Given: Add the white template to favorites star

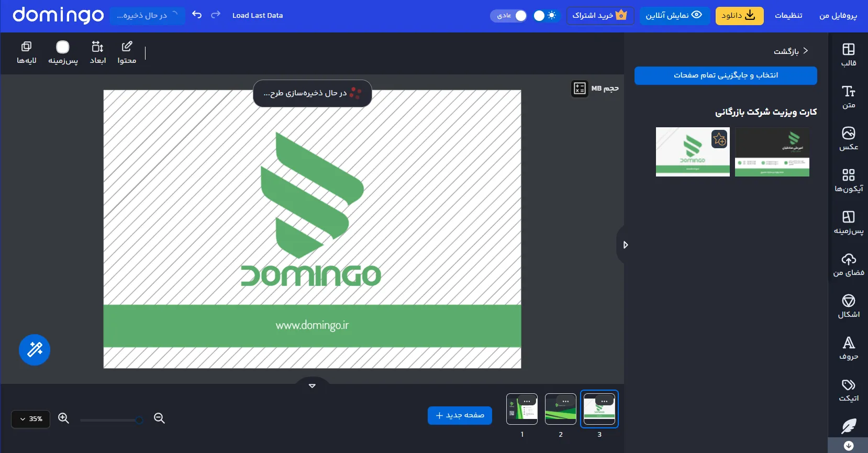Looking at the screenshot, I should pos(719,139).
